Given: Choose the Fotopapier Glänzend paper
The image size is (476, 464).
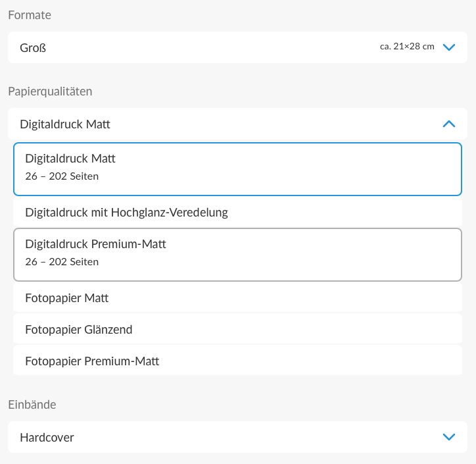Looking at the screenshot, I should coord(237,329).
